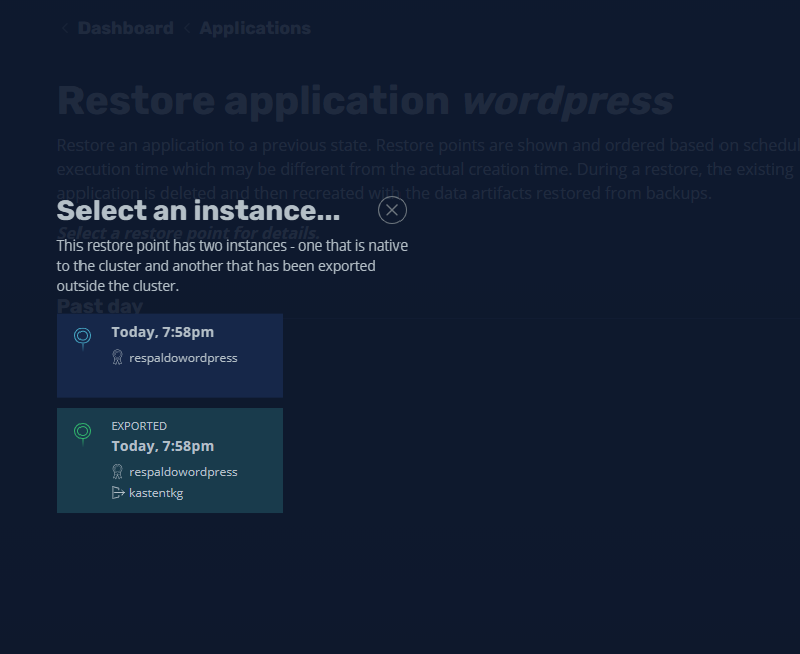This screenshot has height=654, width=800.
Task: Click the chevron before Applications breadcrumb
Action: [187, 29]
